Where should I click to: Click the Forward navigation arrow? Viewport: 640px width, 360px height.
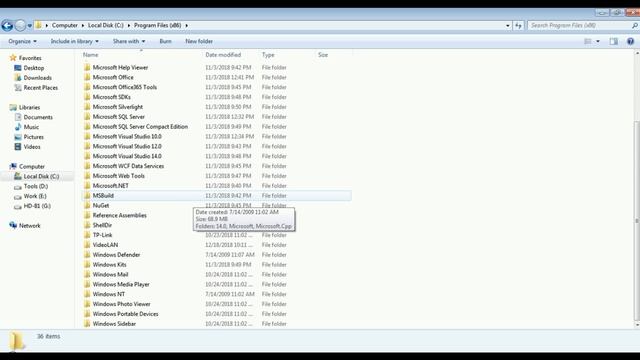[20, 25]
